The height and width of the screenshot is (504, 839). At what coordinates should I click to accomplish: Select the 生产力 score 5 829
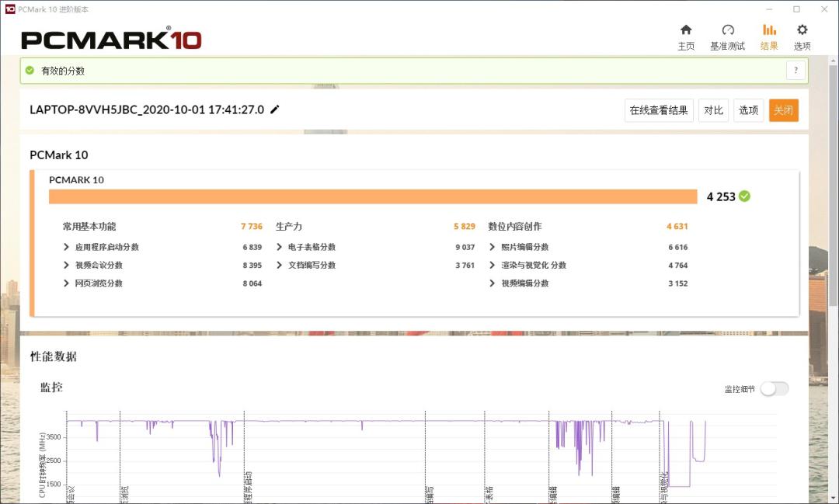coord(465,226)
